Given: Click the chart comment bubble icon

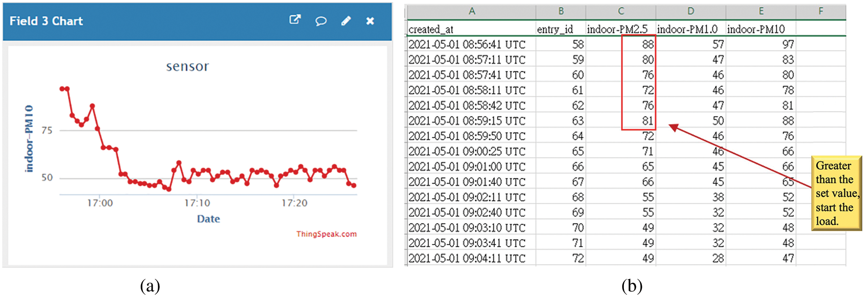Looking at the screenshot, I should tap(321, 21).
